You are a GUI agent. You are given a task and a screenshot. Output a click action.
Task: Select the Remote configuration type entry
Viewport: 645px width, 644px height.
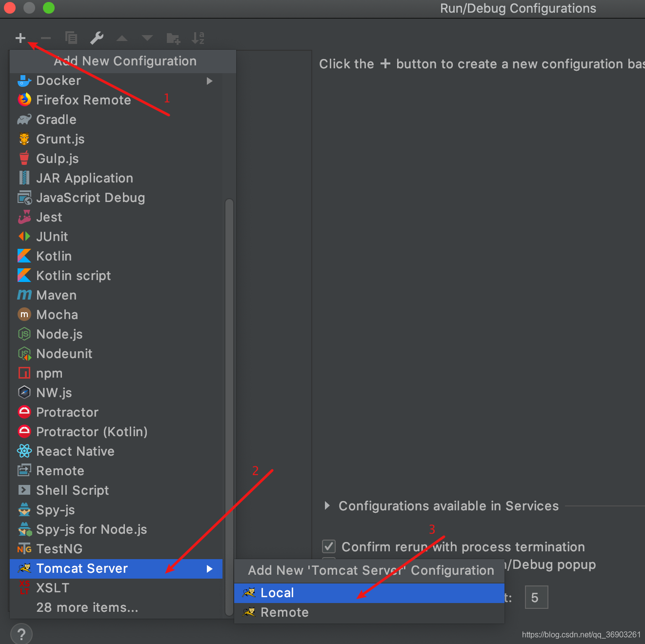click(x=116, y=471)
